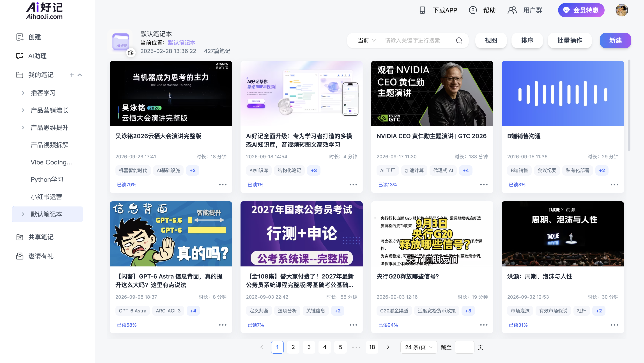The width and height of the screenshot is (644, 363).
Task: Click the 新建 button
Action: [615, 41]
